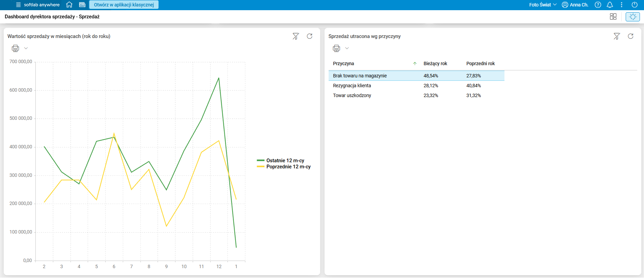The height and width of the screenshot is (279, 644).
Task: Click Otwórz w aplikacji klasycznej button
Action: [124, 5]
